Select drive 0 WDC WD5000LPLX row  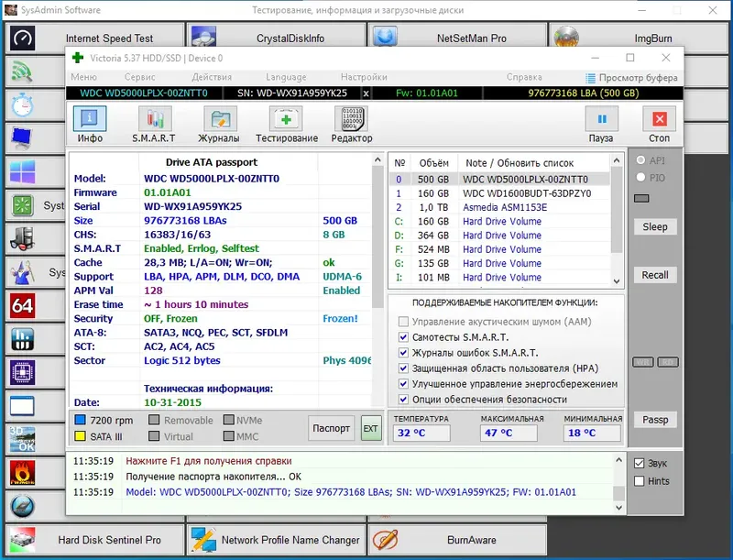click(x=499, y=180)
